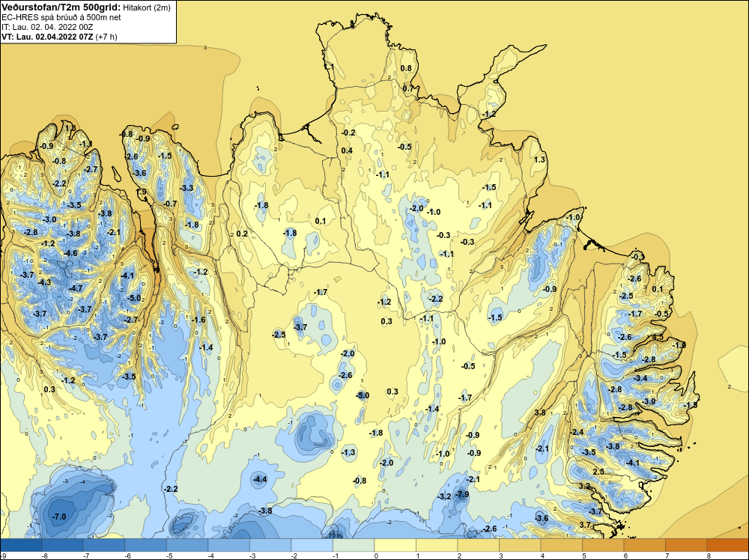This screenshot has width=749, height=560.
Task: Click the -0.2 temperature label
Action: tap(348, 133)
